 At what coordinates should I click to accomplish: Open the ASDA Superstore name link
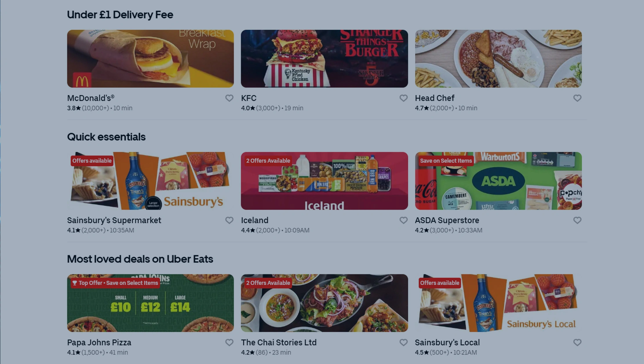click(447, 220)
